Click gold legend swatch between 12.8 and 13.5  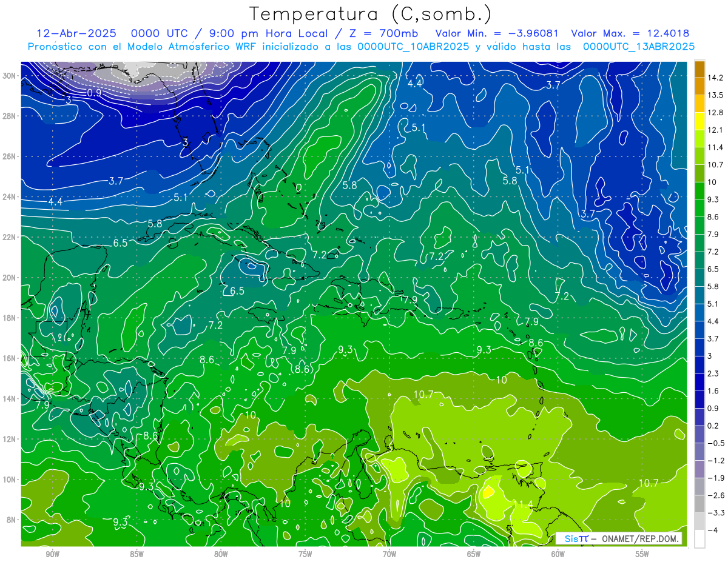pos(700,104)
